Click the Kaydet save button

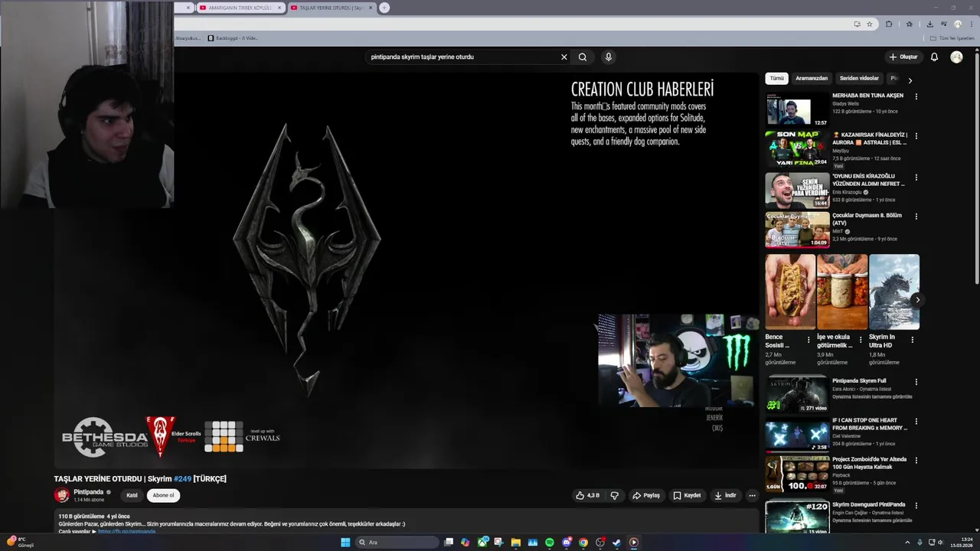coord(687,495)
